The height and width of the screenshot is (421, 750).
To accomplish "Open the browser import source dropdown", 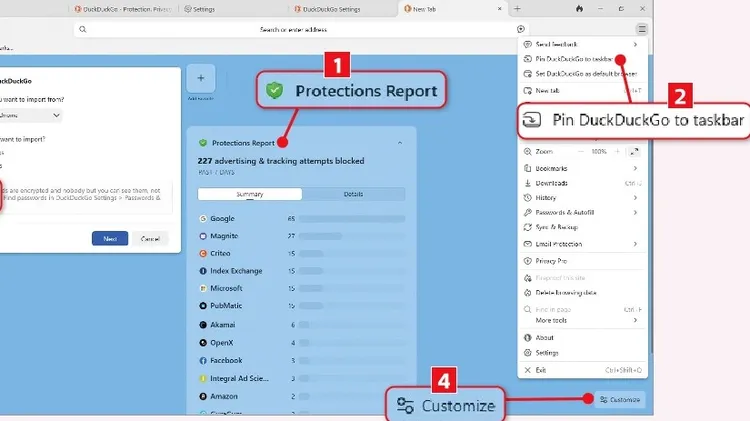I will click(x=32, y=115).
